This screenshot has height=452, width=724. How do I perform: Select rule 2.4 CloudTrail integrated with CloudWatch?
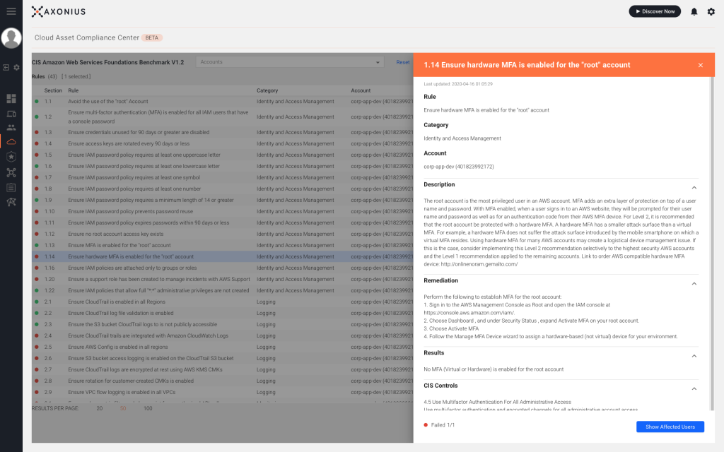coord(223,336)
